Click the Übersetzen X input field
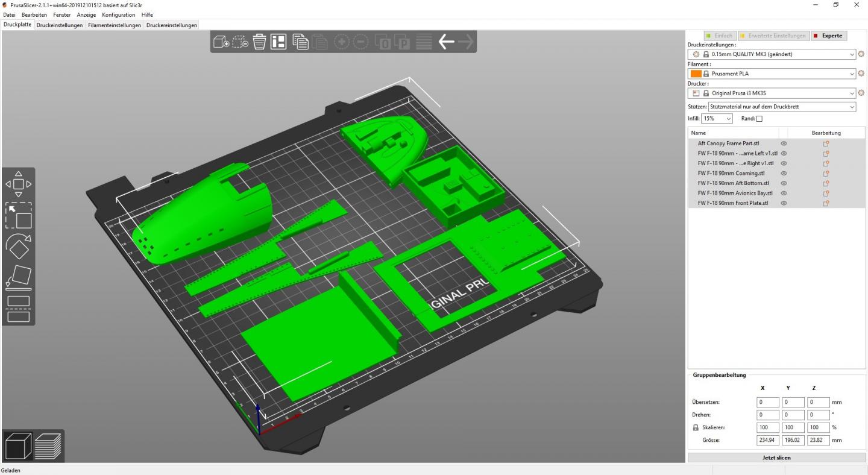 tap(767, 402)
